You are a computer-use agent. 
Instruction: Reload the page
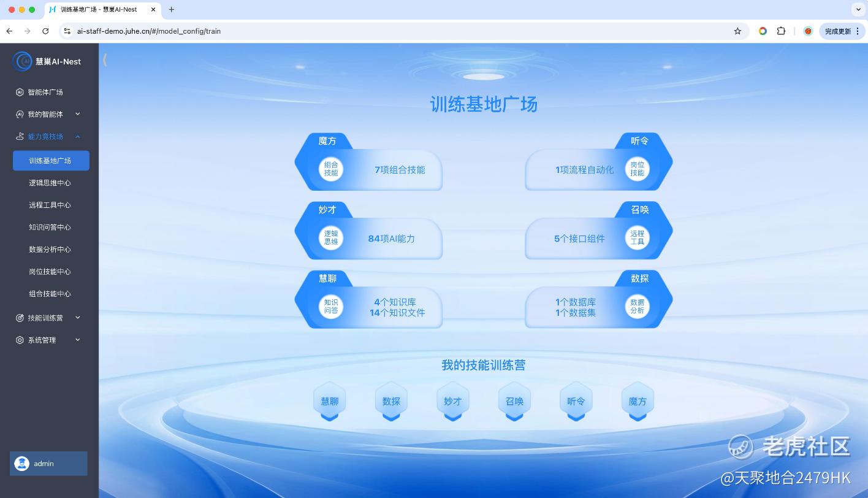tap(45, 31)
